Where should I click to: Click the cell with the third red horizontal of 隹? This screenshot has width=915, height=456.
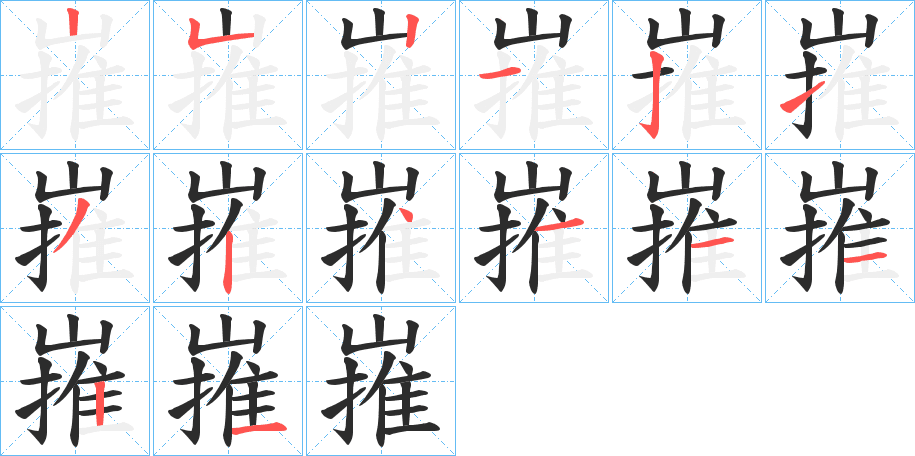[x=839, y=228]
